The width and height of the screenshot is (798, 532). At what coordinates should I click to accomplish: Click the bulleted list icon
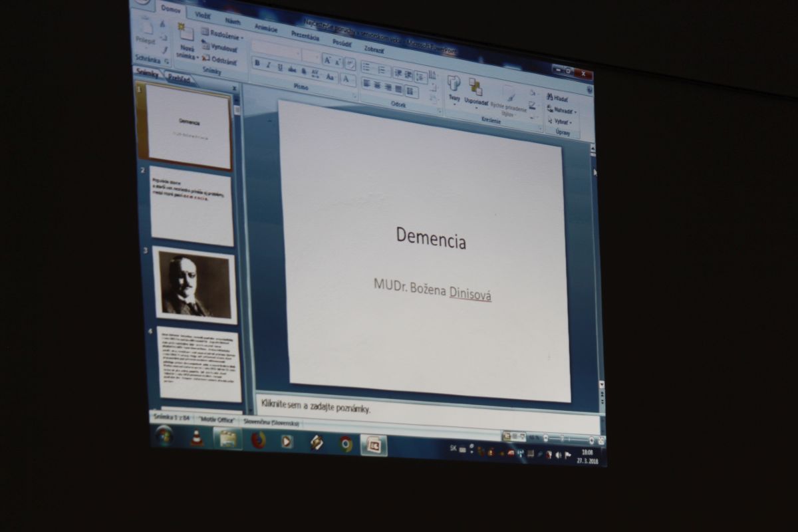[x=368, y=67]
